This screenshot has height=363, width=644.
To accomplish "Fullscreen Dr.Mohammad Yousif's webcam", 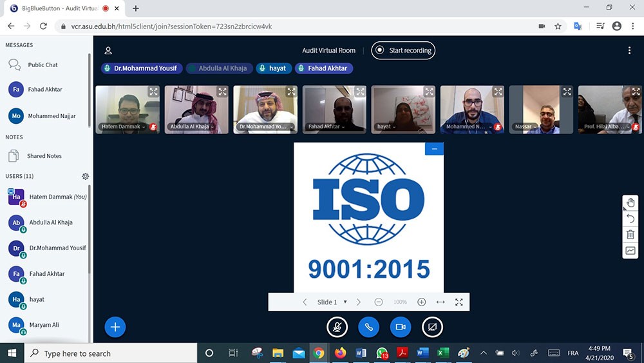I will click(291, 92).
